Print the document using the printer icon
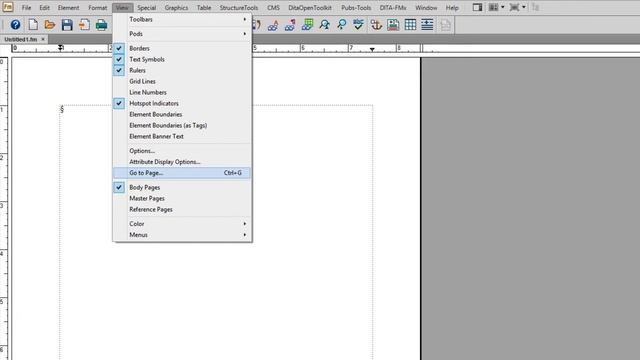Viewport: 640px width, 360px height. pyautogui.click(x=101, y=25)
